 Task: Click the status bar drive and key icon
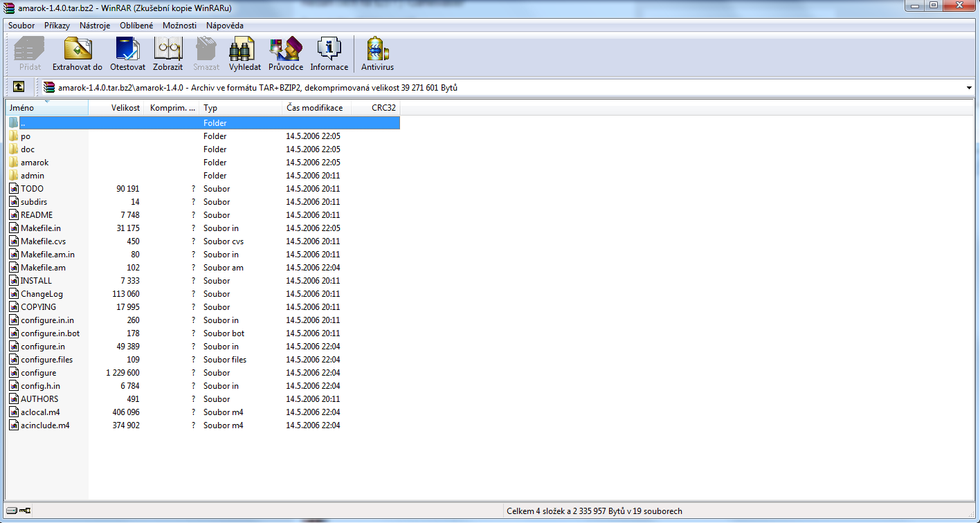(19, 511)
